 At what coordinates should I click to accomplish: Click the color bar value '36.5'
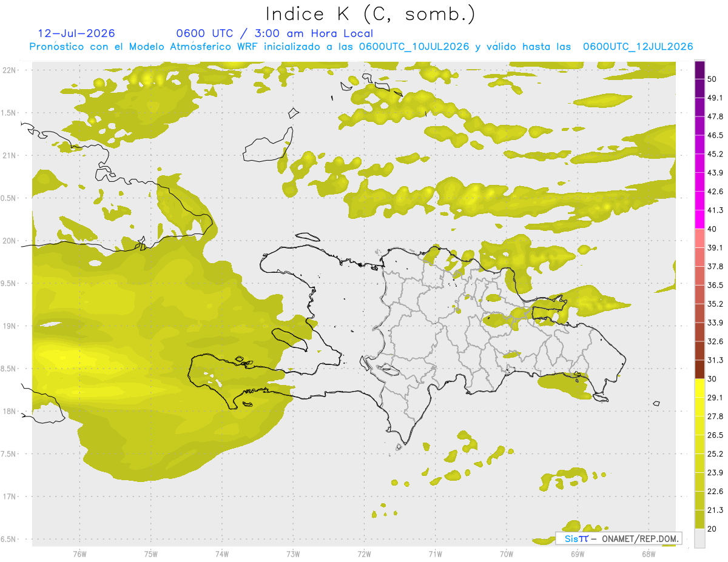[715, 285]
